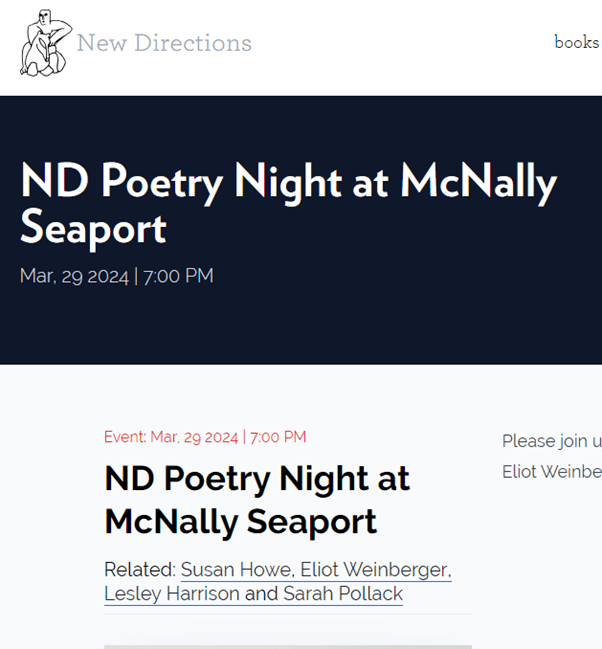Visit the Sarah Pollack author page link
This screenshot has width=602, height=649.
pos(343,594)
